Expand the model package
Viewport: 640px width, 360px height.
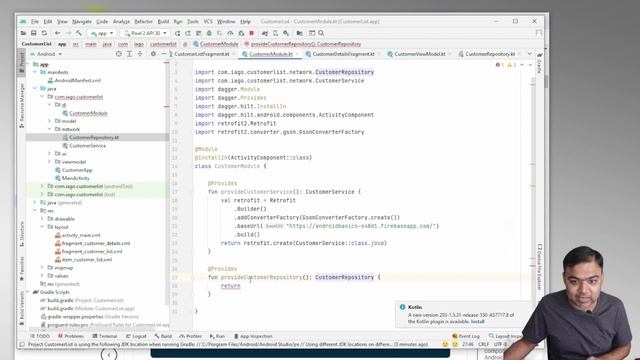[50, 121]
